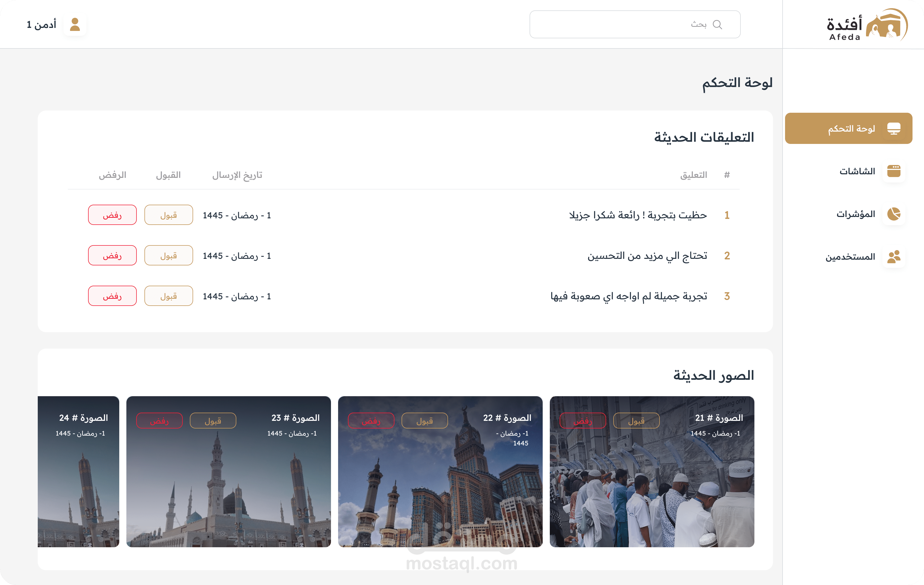Click the users (المستخدمين) sidebar icon
The width and height of the screenshot is (924, 585).
(x=894, y=256)
